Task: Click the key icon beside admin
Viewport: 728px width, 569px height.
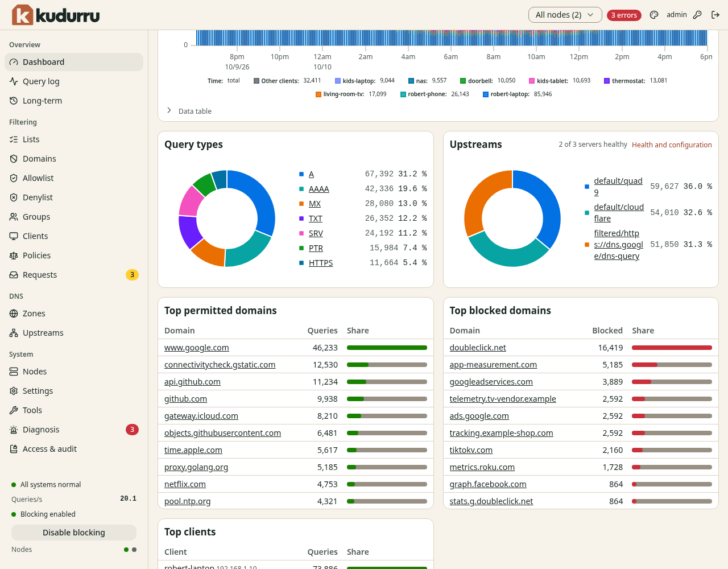Action: (x=697, y=15)
